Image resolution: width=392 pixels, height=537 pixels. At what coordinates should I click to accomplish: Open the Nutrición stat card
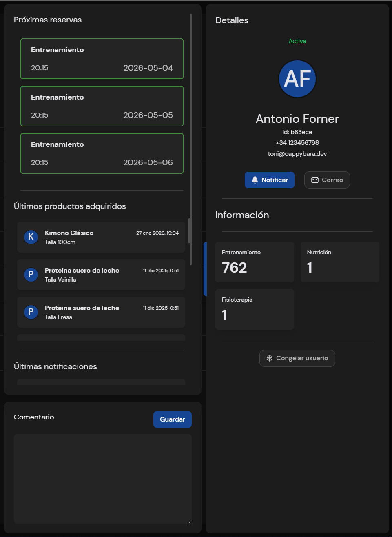340,262
